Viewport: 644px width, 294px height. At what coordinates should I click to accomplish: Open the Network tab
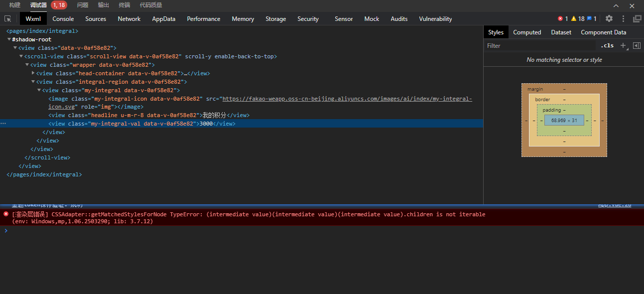pos(129,18)
